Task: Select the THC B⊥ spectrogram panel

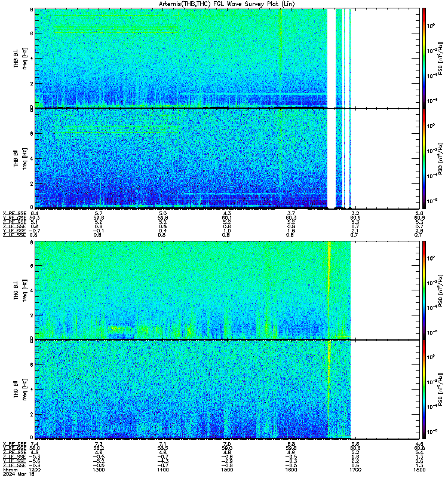Action: pos(227,290)
